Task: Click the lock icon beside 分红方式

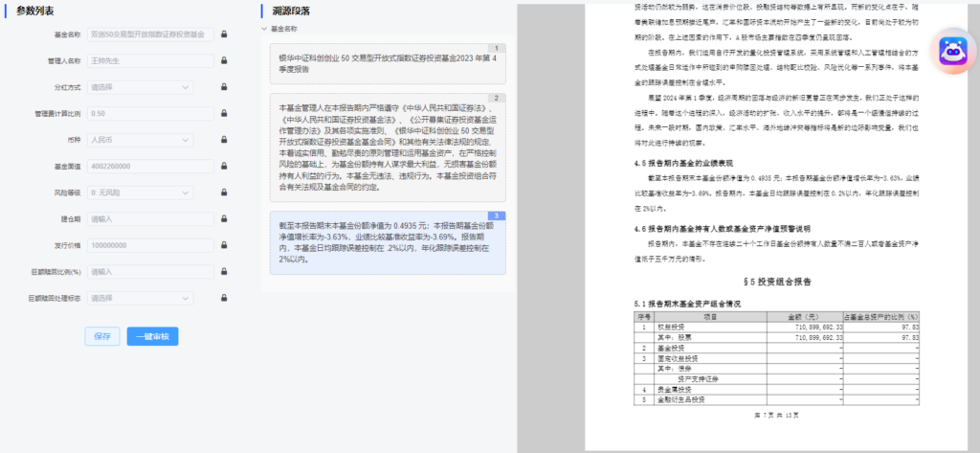Action: tap(224, 87)
